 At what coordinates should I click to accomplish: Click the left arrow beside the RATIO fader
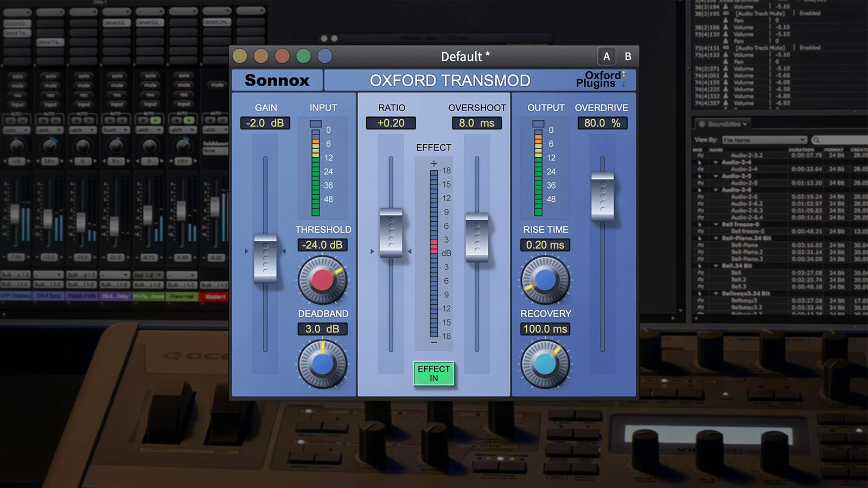[x=372, y=251]
